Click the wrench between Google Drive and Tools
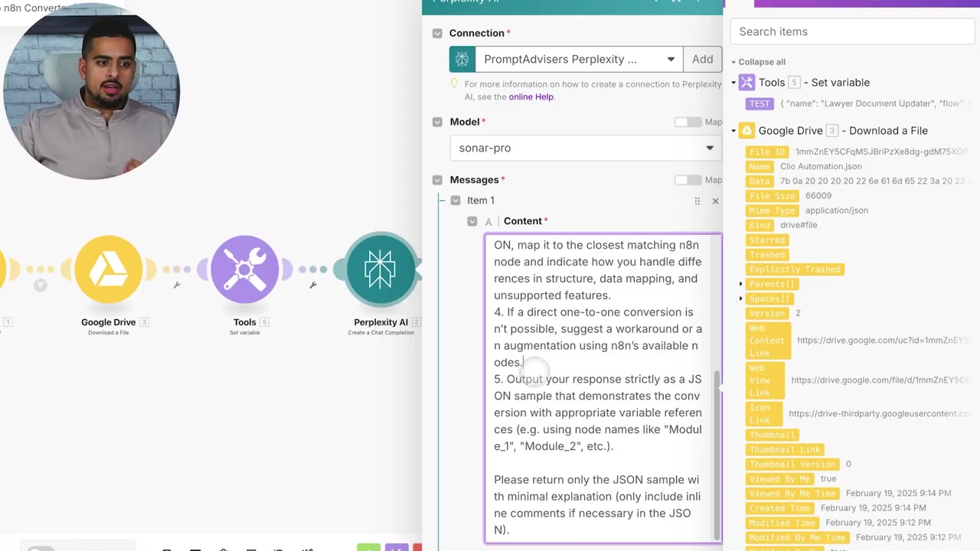 pyautogui.click(x=177, y=285)
